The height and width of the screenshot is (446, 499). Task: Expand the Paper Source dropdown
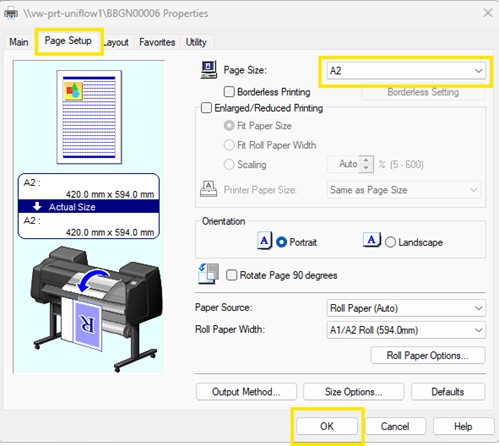click(406, 308)
